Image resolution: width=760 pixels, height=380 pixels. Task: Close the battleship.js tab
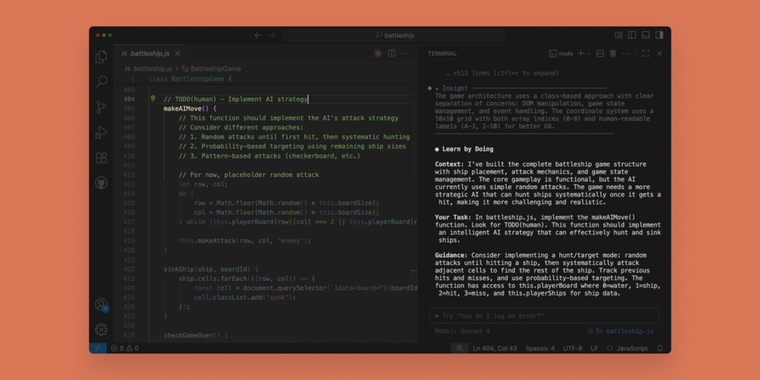click(178, 53)
